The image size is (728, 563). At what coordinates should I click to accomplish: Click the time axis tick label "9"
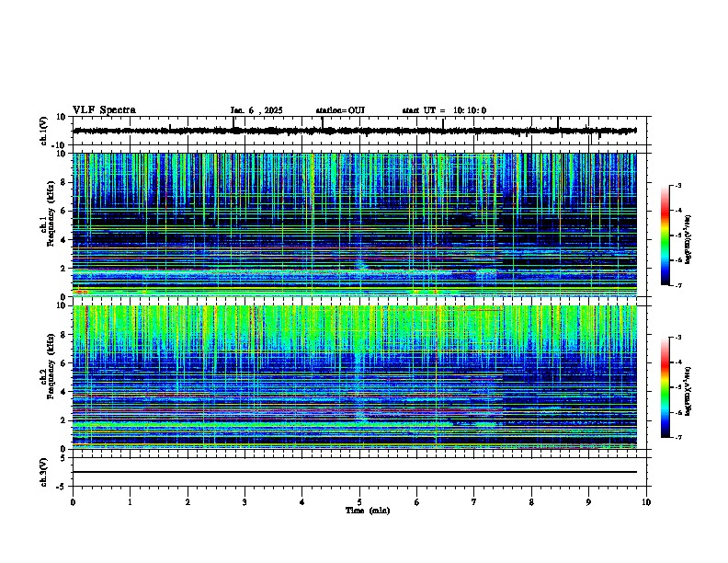tap(588, 502)
